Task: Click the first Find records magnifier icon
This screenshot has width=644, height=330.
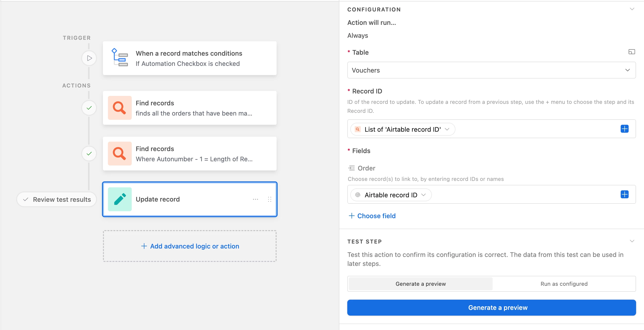Action: (120, 108)
